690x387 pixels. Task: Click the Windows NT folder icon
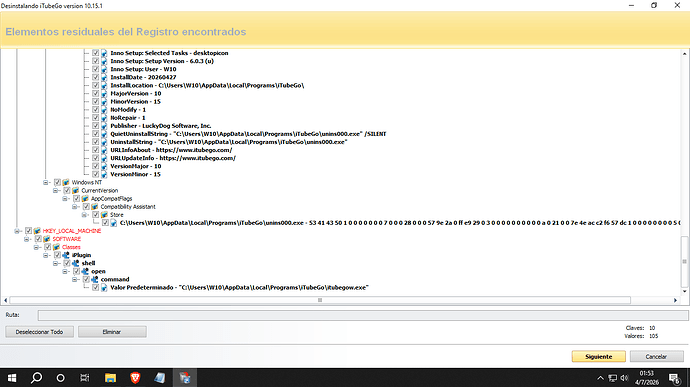pos(66,182)
